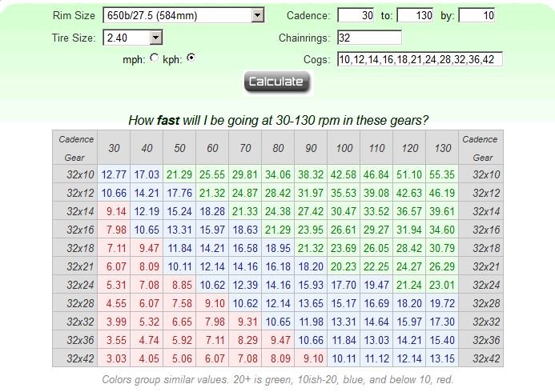Image resolution: width=555 pixels, height=392 pixels.
Task: Click the cadence 30 column header
Action: pyautogui.click(x=114, y=148)
